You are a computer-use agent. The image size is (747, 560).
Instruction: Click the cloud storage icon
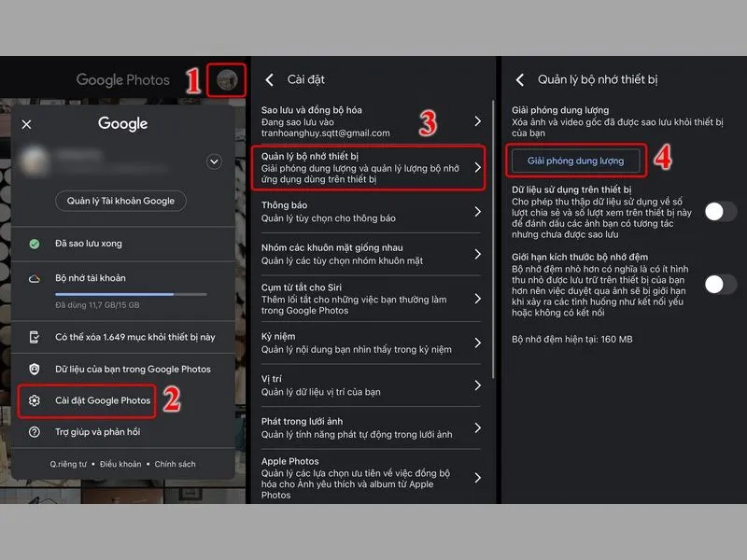(x=35, y=278)
